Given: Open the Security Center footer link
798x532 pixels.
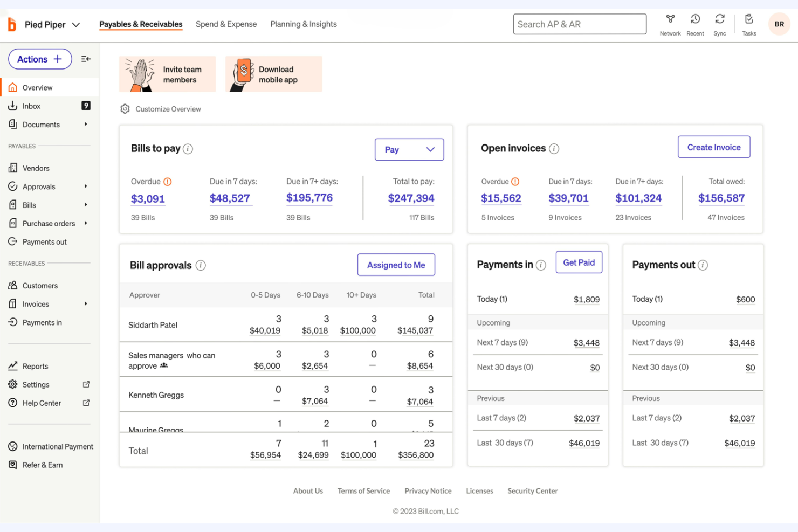Looking at the screenshot, I should point(533,491).
